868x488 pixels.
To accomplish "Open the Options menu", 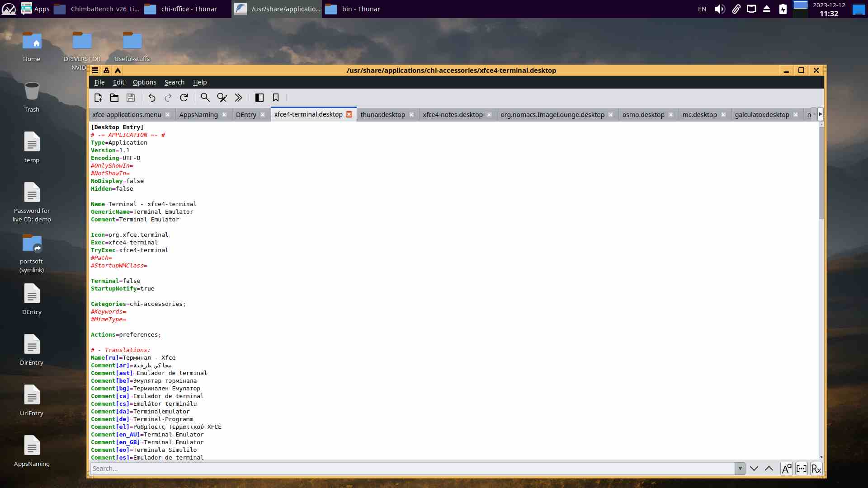I will coord(144,82).
